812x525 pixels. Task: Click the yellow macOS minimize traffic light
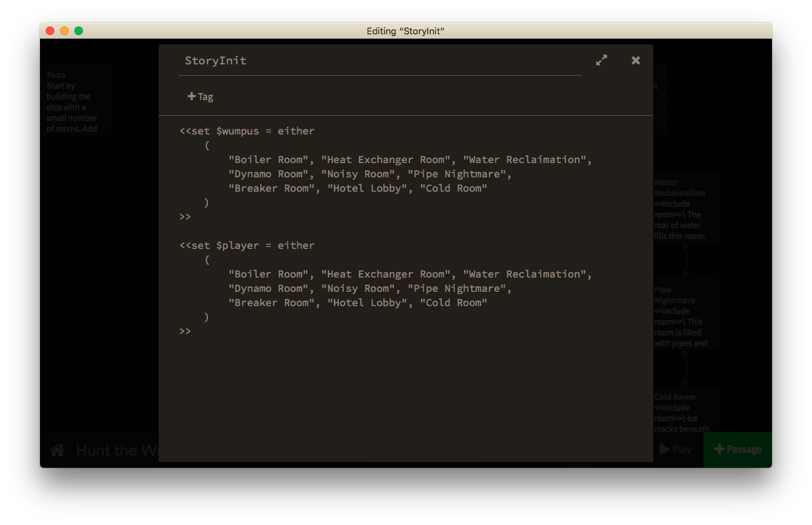coord(64,31)
